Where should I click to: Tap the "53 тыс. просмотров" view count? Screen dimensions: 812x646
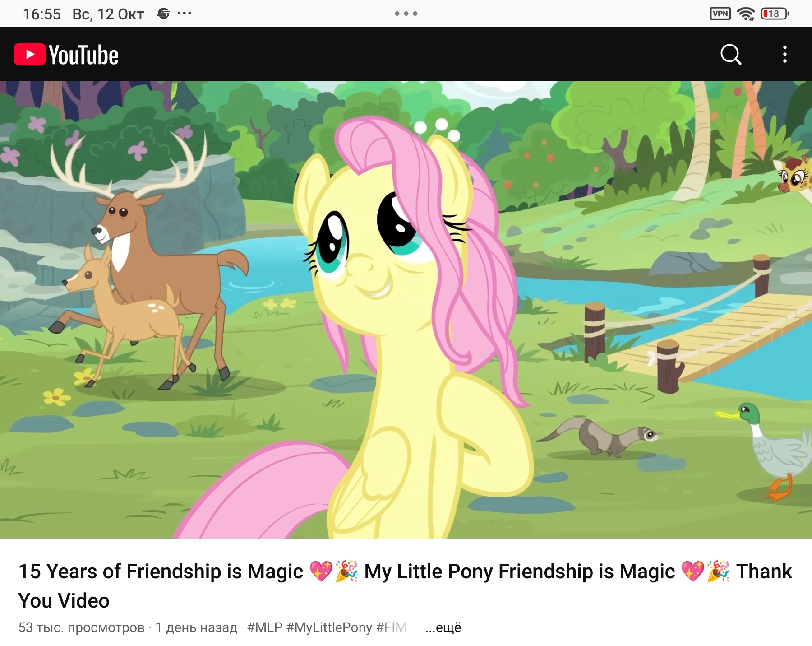point(82,627)
